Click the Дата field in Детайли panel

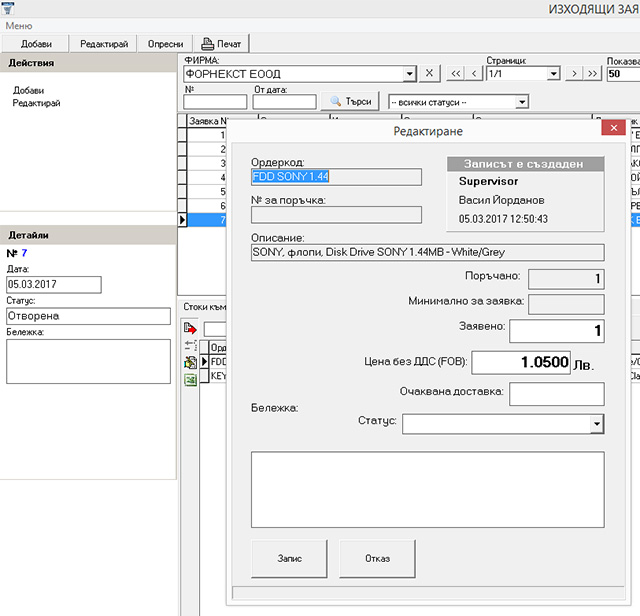[x=54, y=285]
